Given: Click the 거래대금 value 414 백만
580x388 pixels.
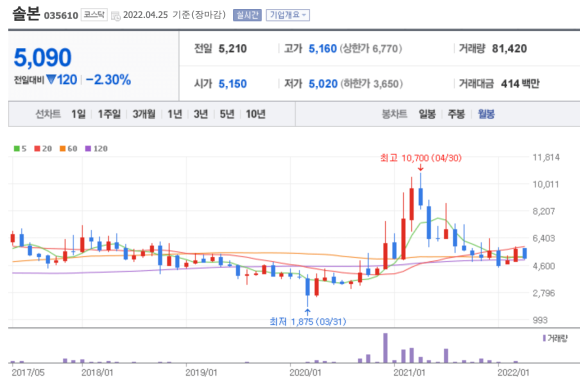Looking at the screenshot, I should pyautogui.click(x=520, y=84).
